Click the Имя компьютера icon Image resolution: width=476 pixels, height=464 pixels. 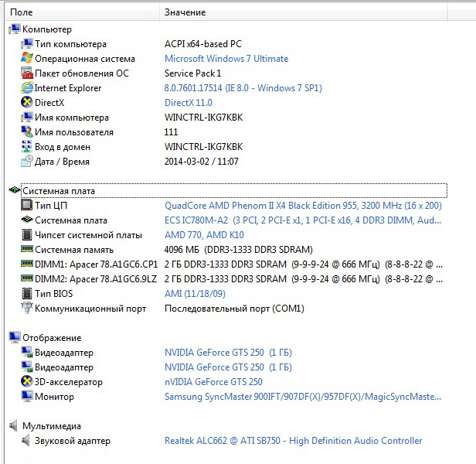coord(27,118)
